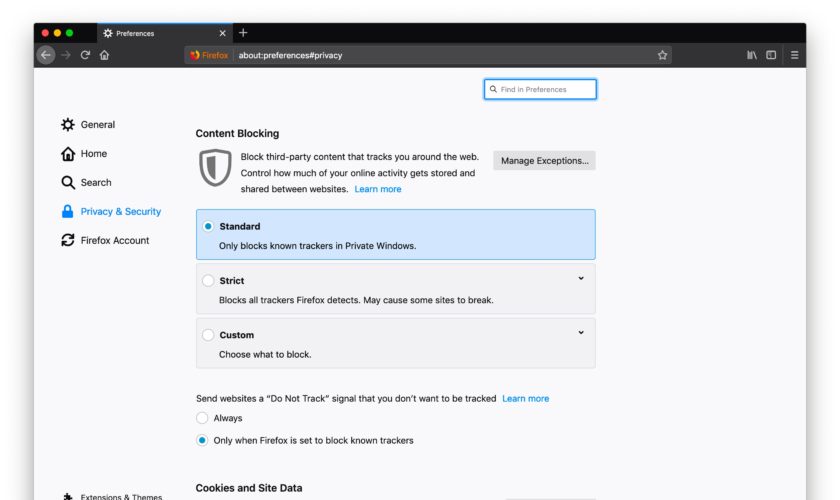Reload the current page
The height and width of the screenshot is (500, 840).
[x=85, y=55]
